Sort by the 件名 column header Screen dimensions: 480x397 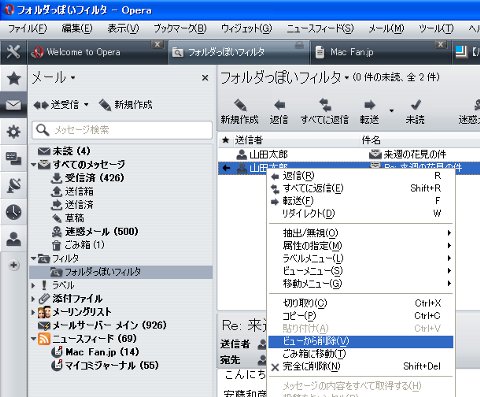click(x=371, y=140)
